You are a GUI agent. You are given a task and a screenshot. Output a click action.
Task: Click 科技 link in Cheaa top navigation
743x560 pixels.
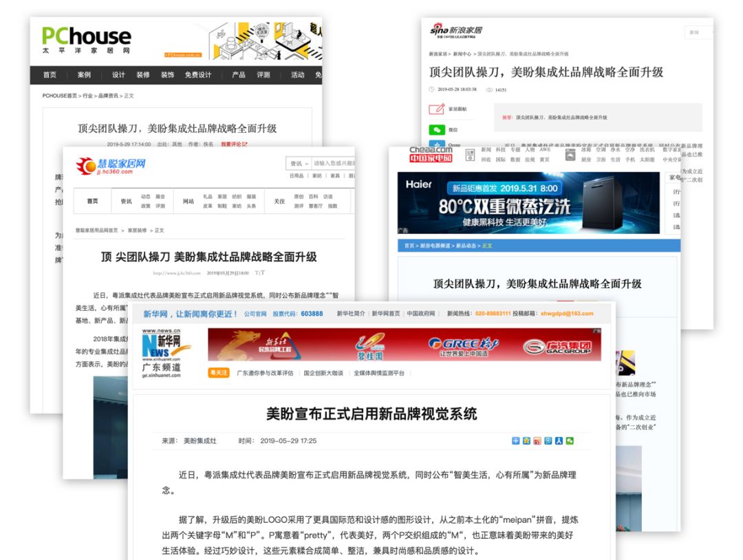pyautogui.click(x=501, y=150)
